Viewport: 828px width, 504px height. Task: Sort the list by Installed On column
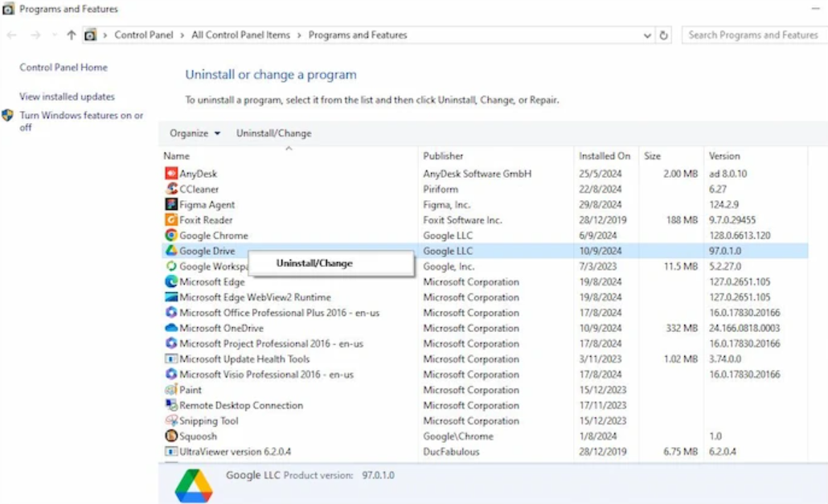click(x=605, y=156)
